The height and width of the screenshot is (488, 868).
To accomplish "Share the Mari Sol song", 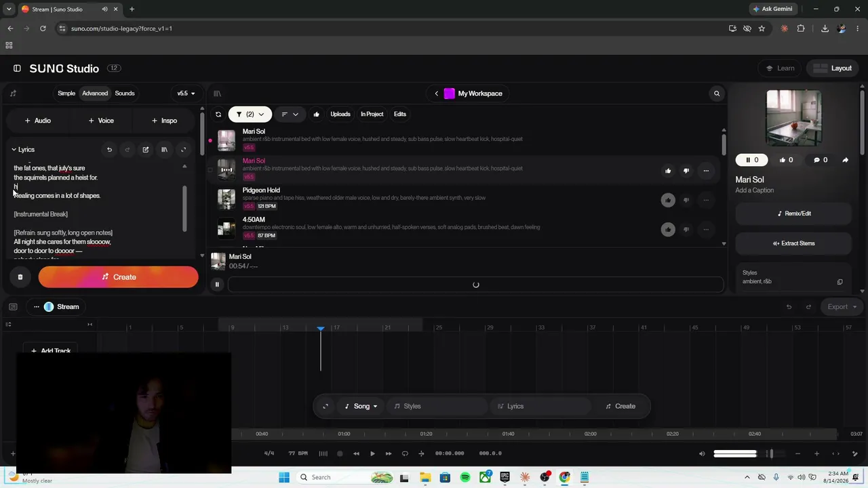I will tap(845, 160).
